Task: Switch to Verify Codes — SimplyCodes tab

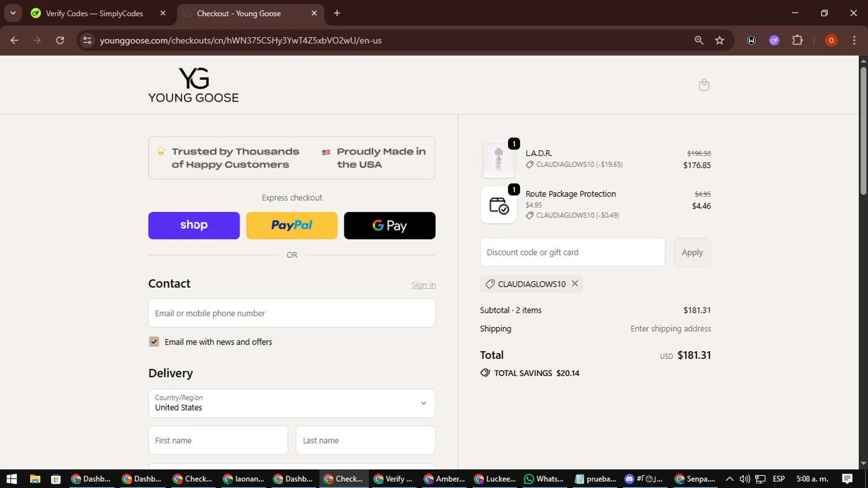Action: (94, 13)
